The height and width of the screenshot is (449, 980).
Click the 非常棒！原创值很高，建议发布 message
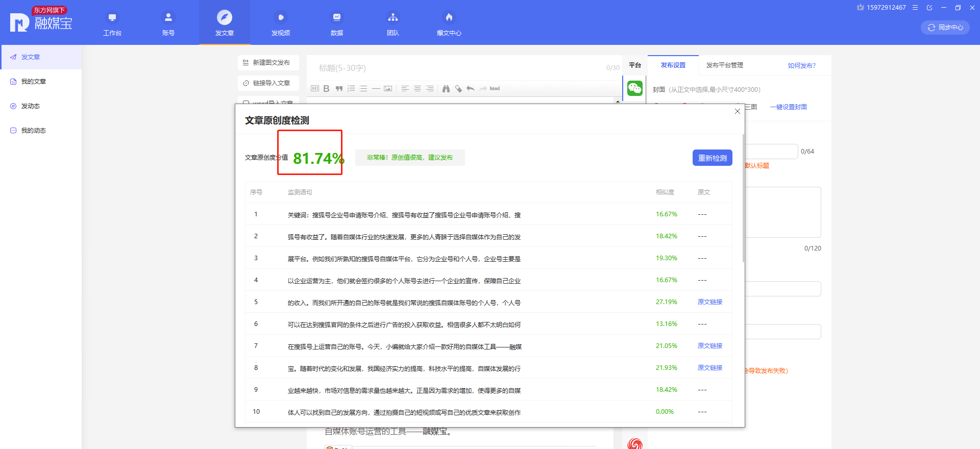pos(410,158)
